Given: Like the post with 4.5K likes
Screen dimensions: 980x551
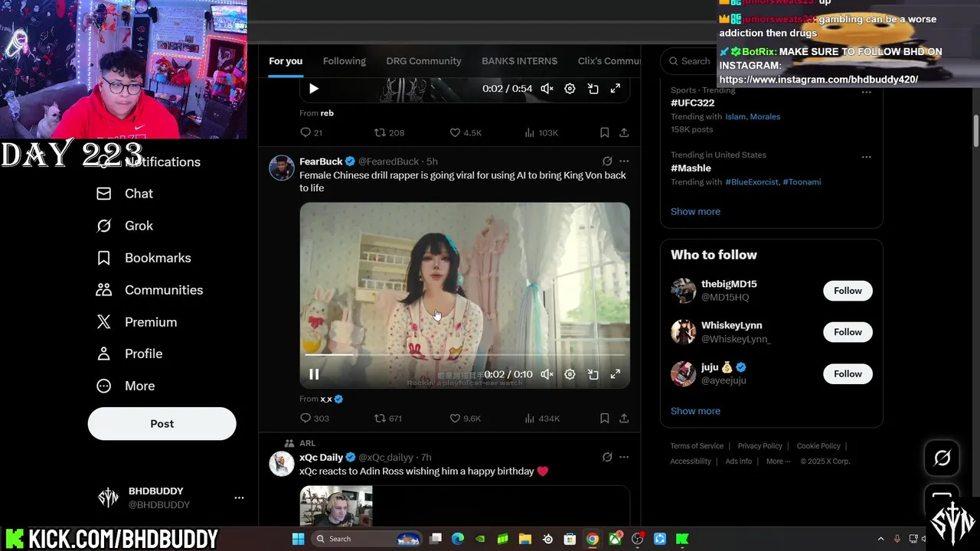Looking at the screenshot, I should (465, 132).
